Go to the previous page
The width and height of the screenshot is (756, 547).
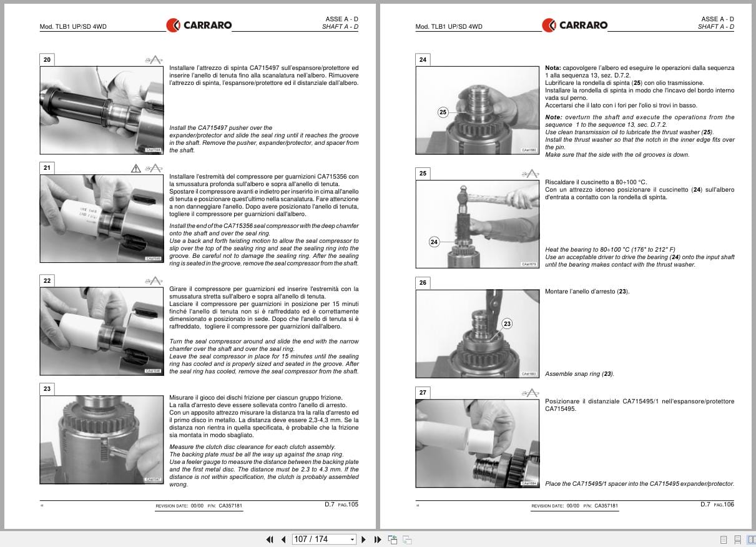(283, 540)
